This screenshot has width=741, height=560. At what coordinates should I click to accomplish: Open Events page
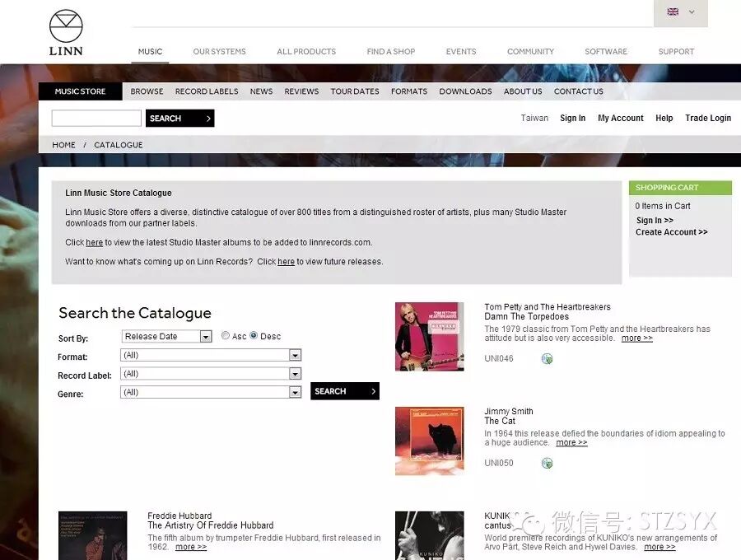pos(461,52)
